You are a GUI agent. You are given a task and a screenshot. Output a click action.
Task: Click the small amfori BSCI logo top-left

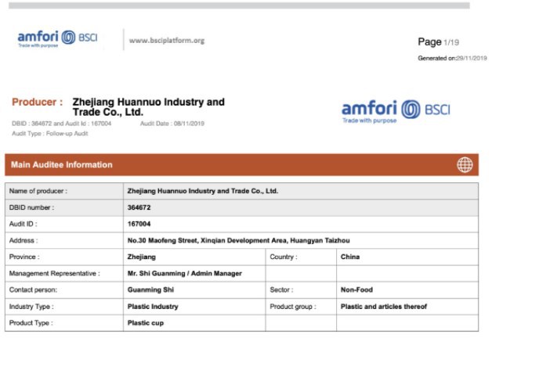[57, 39]
